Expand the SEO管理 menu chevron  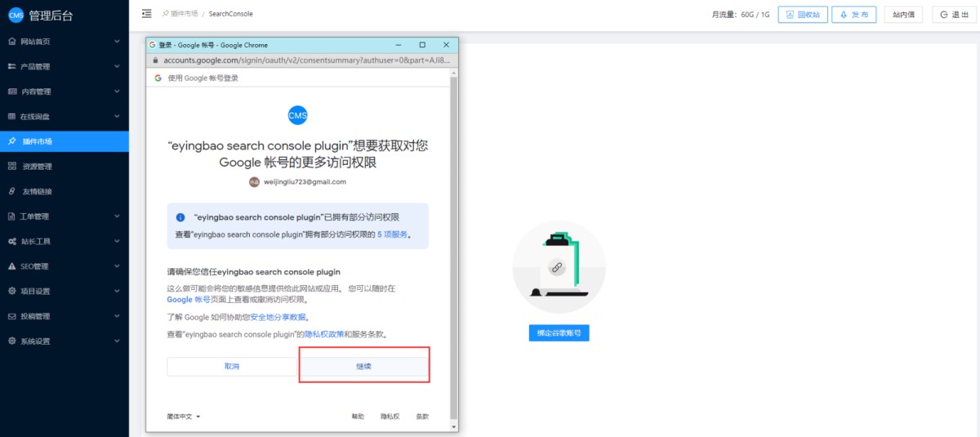point(117,266)
